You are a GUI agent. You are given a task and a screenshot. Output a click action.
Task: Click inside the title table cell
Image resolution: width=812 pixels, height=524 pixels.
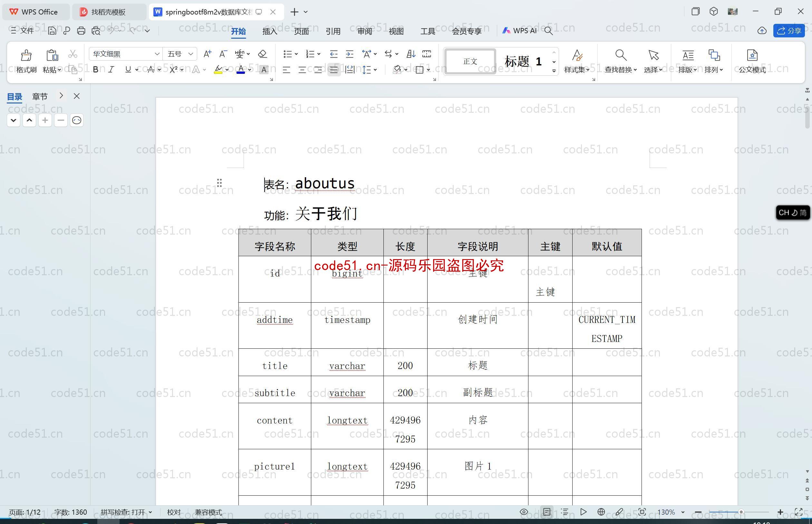pyautogui.click(x=275, y=365)
